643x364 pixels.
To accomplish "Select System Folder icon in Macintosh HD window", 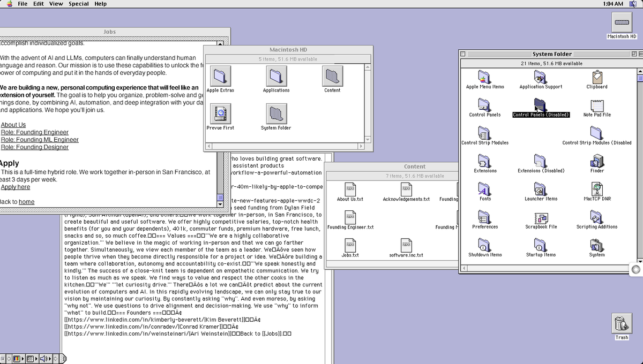I will click(276, 114).
